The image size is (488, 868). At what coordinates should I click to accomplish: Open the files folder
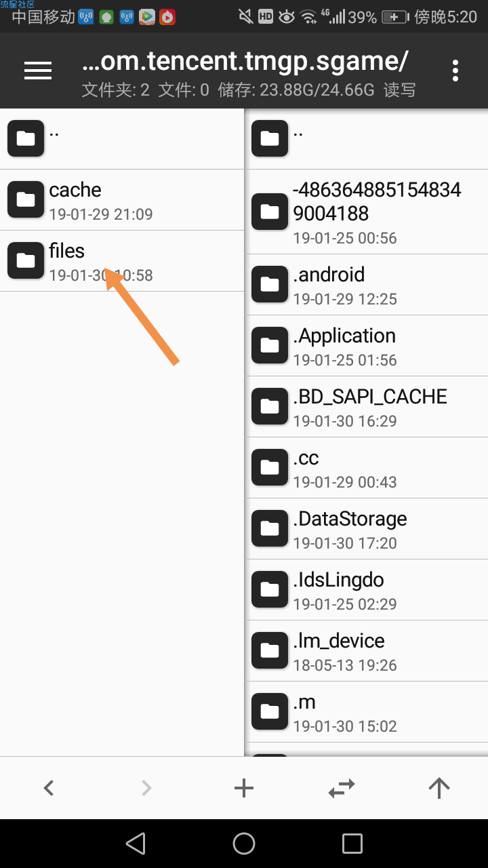click(x=122, y=261)
